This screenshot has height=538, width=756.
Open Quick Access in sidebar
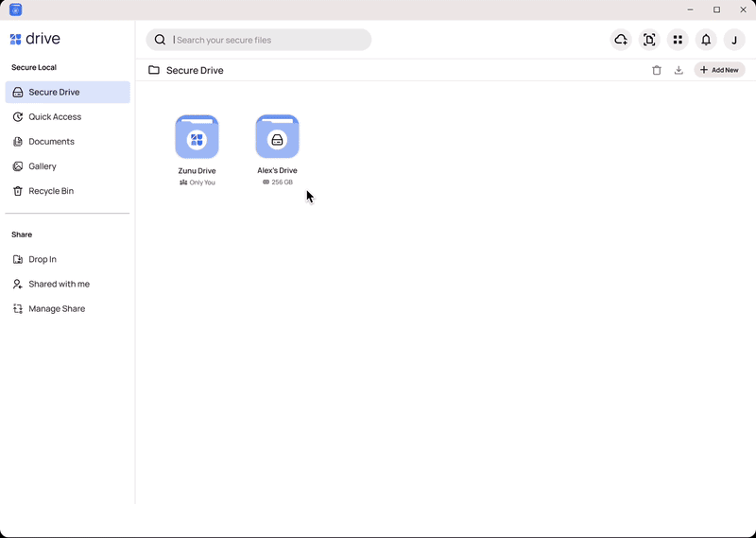55,117
